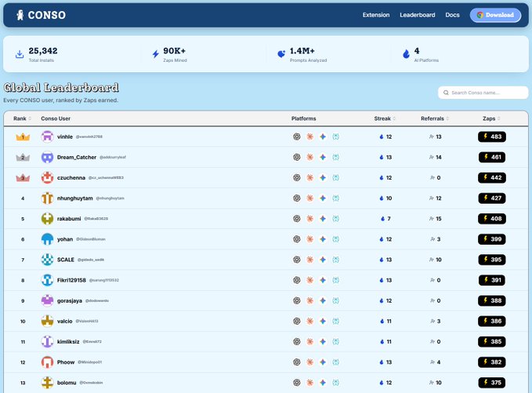Open the Extension nav link
This screenshot has width=532, height=393.
[x=376, y=15]
